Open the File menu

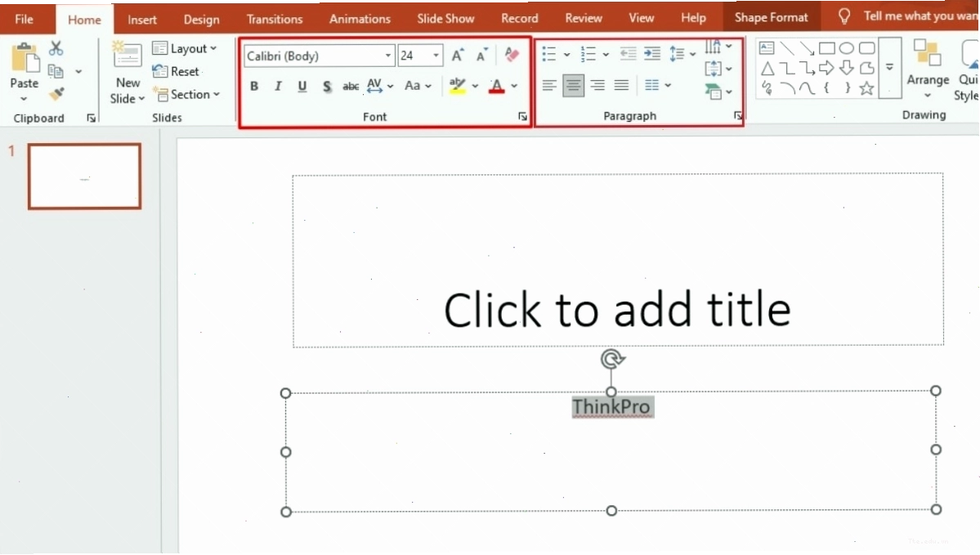pyautogui.click(x=24, y=19)
